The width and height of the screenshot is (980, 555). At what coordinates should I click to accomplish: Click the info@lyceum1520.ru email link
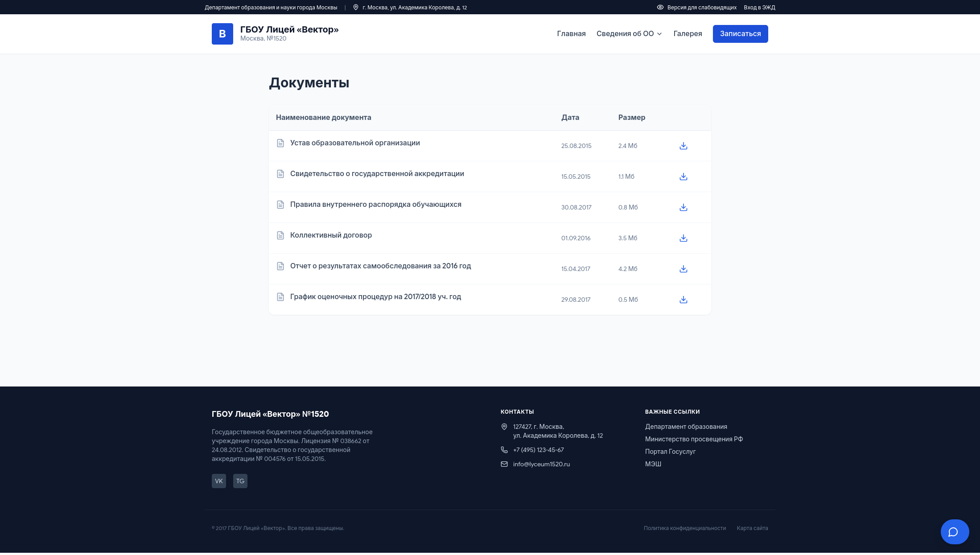point(541,464)
